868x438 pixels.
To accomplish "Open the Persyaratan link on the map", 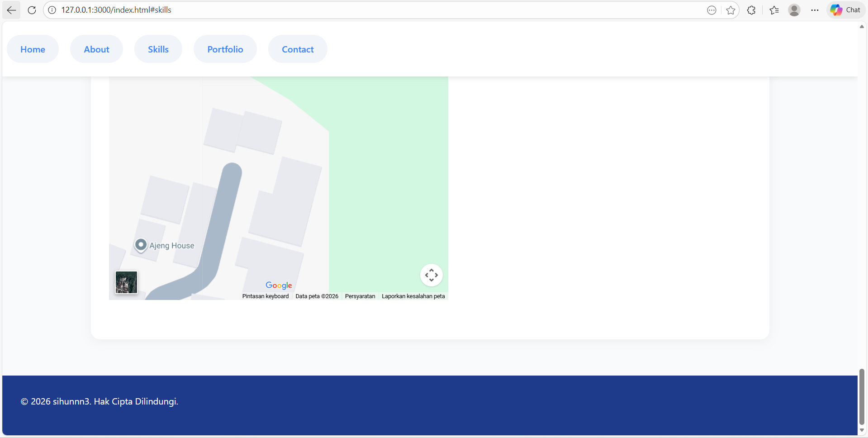I will click(x=360, y=296).
